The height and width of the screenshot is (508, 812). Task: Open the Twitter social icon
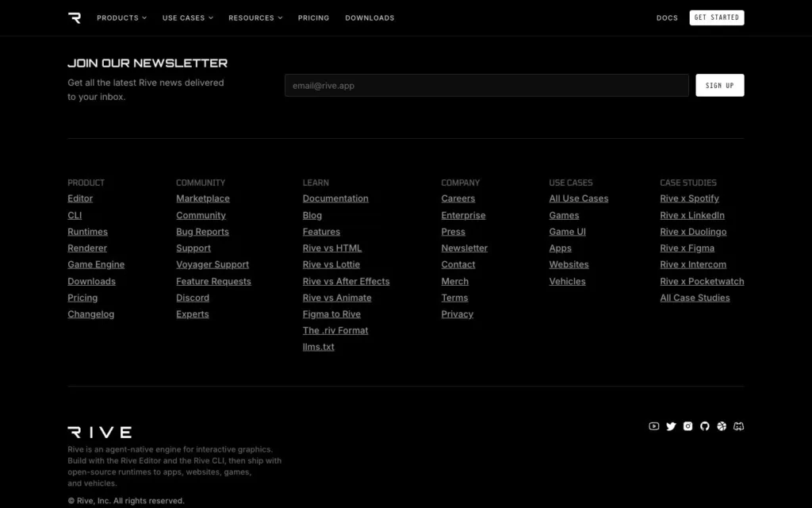671,426
